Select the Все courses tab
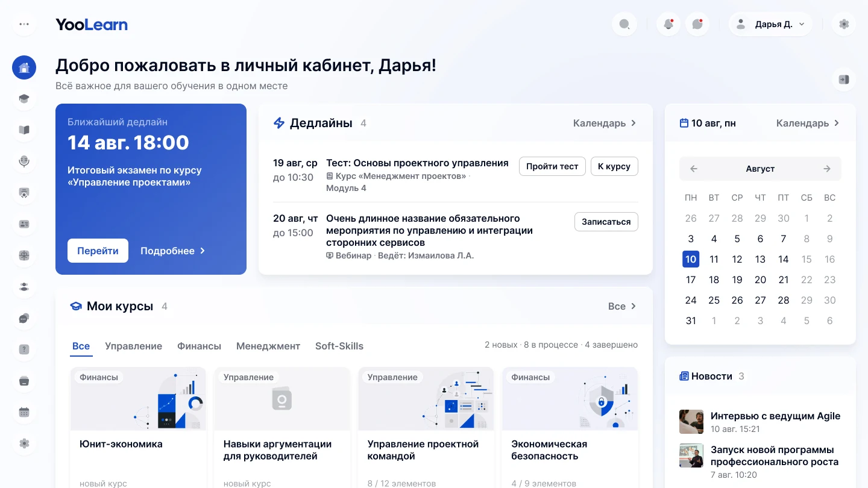 [81, 346]
